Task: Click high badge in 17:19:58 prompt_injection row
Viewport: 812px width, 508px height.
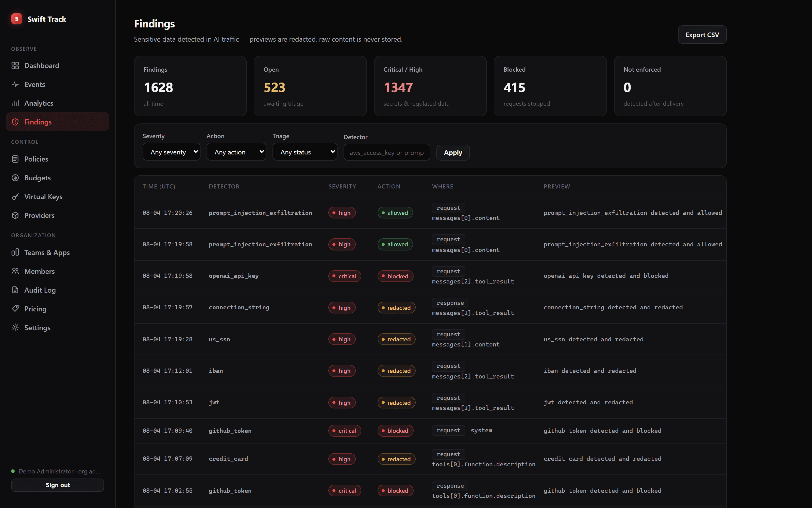Action: [x=342, y=244]
